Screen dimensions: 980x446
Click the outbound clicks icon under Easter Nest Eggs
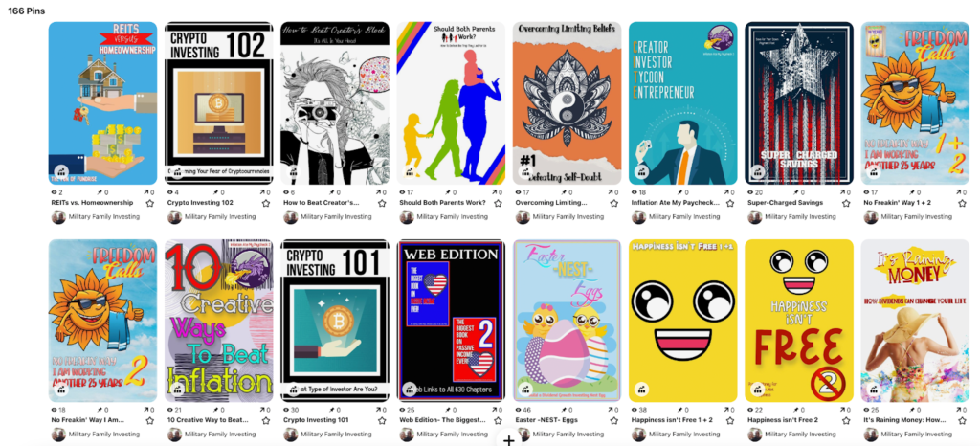[607, 410]
